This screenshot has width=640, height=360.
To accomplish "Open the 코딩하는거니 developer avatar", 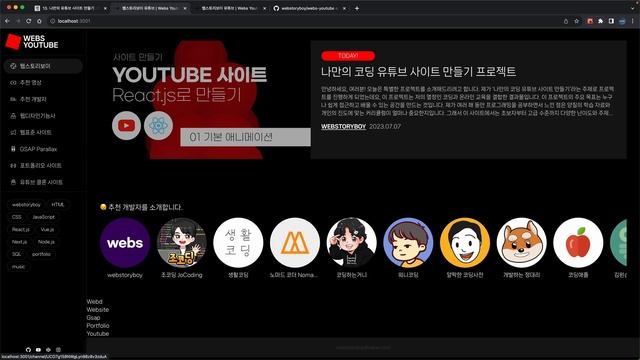I will tap(351, 243).
